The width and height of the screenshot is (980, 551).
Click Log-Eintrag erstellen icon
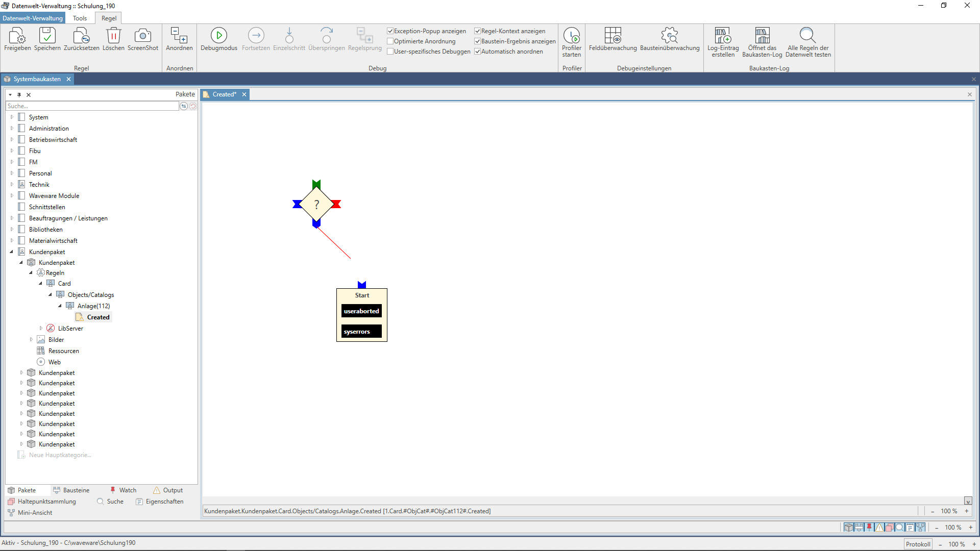pos(723,36)
